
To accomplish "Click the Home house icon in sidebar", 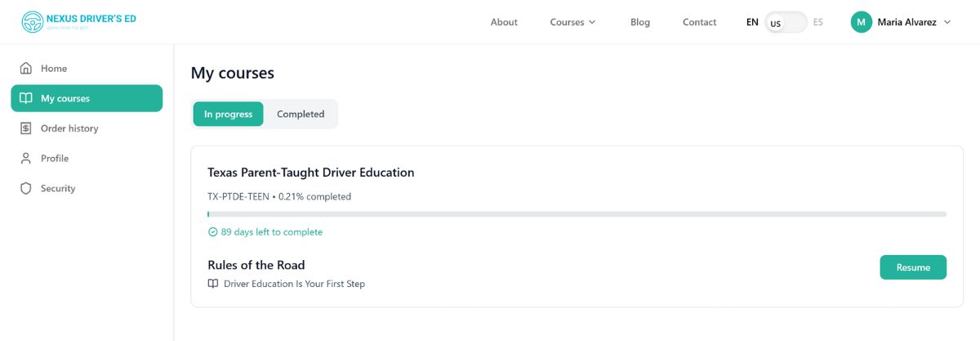I will point(26,68).
